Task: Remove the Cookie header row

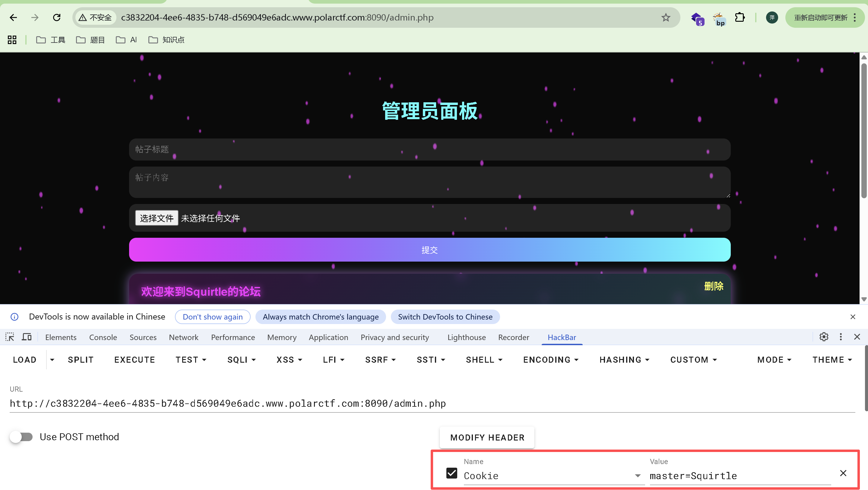Action: pyautogui.click(x=843, y=473)
